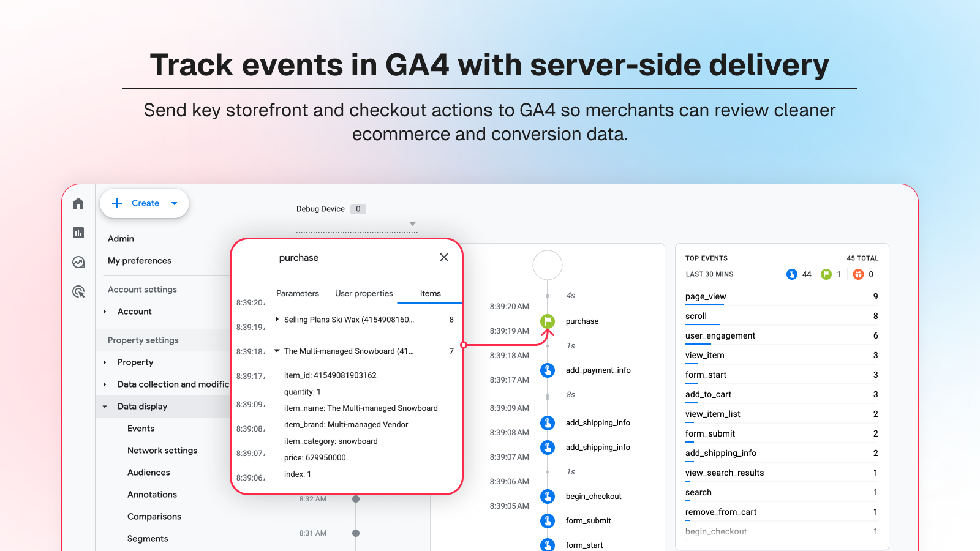Select begin_checkout label in timeline
The width and height of the screenshot is (980, 551).
pyautogui.click(x=594, y=496)
